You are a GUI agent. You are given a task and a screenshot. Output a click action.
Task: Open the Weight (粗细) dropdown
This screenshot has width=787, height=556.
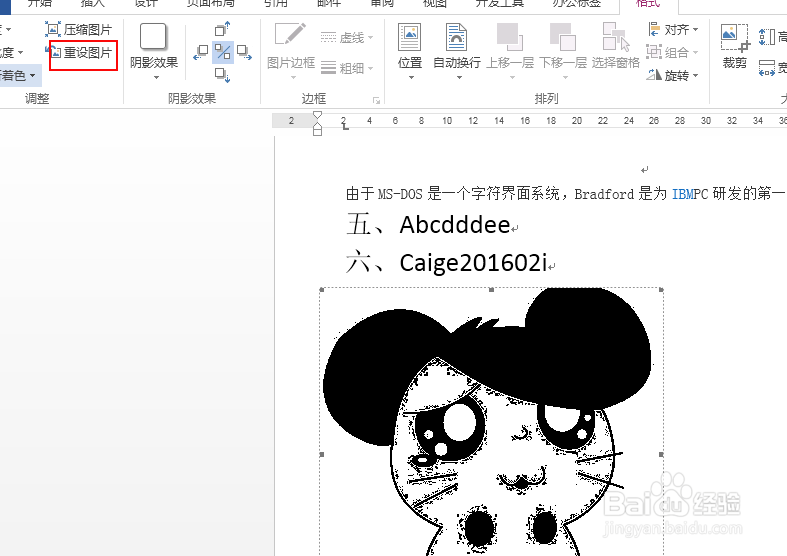pos(347,68)
